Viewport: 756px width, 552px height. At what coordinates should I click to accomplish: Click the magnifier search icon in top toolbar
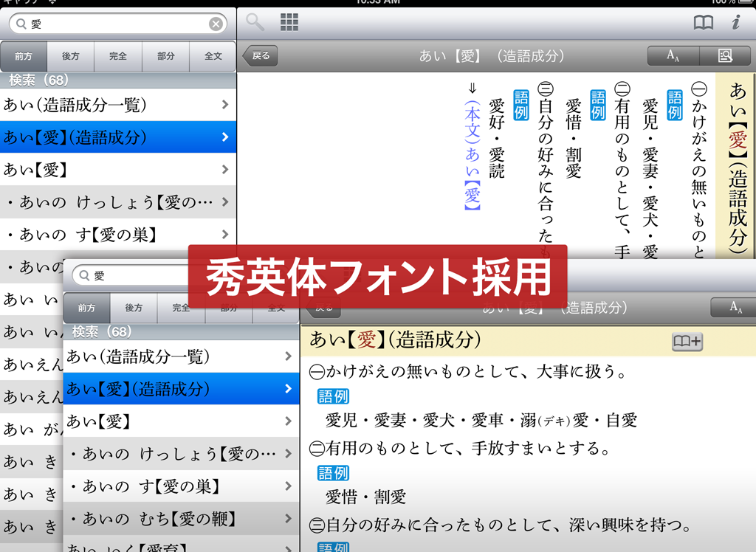(x=255, y=23)
